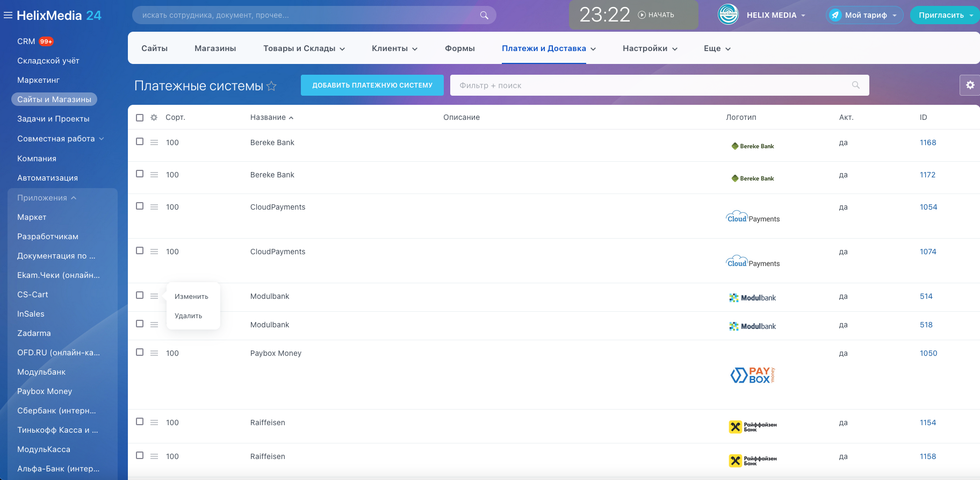
Task: Click the Paybox Money logo image
Action: click(753, 375)
